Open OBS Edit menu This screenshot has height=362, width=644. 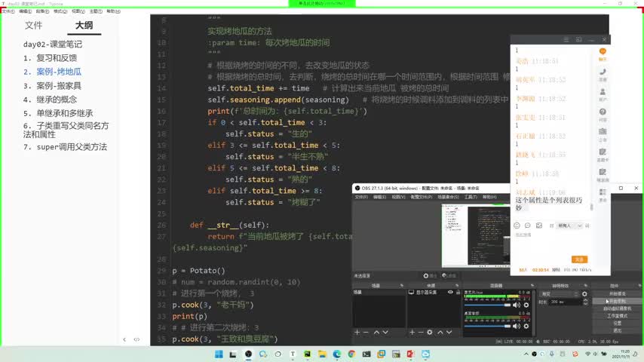[379, 198]
